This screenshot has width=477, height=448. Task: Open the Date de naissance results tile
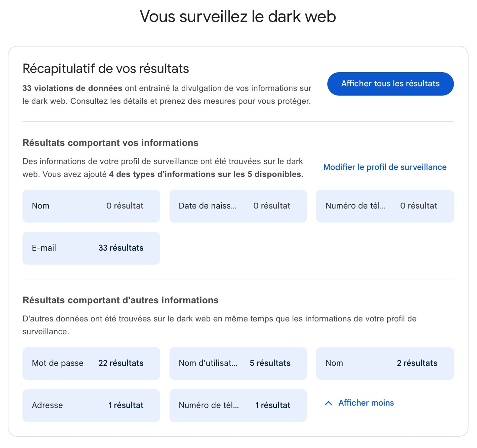[x=238, y=206]
